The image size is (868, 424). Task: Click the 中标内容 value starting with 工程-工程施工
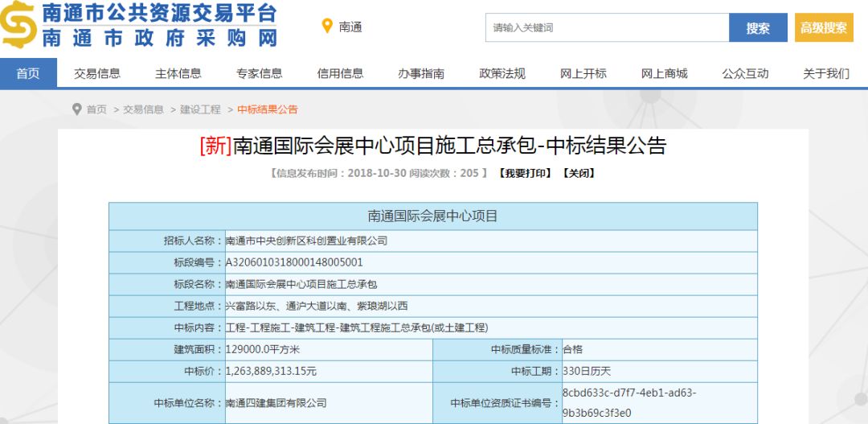[x=357, y=327]
